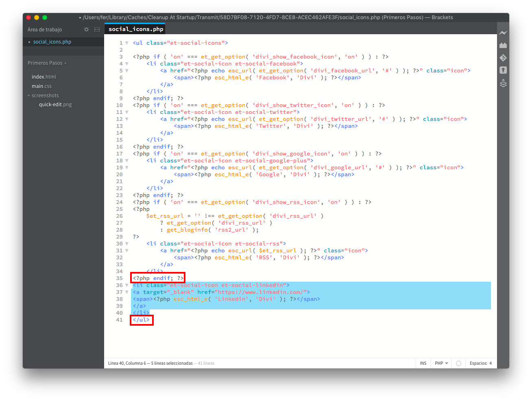
Task: Collapse code fold at line 1
Action: (127, 43)
